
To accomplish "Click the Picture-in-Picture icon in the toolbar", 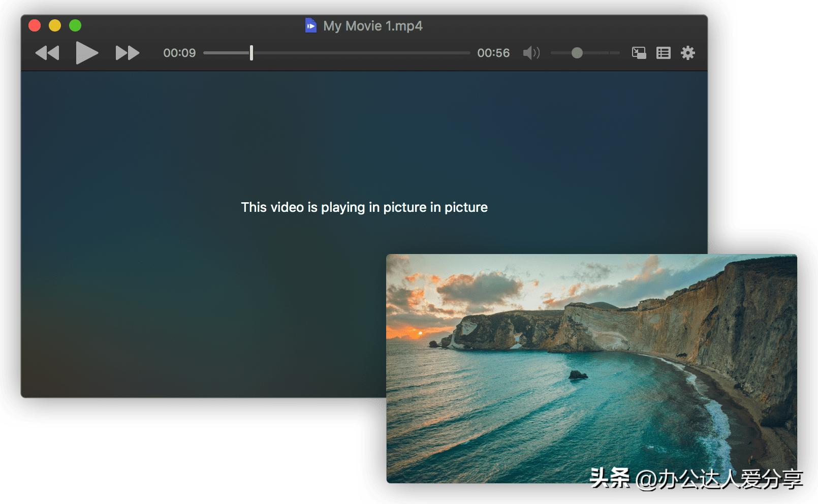I will click(639, 52).
